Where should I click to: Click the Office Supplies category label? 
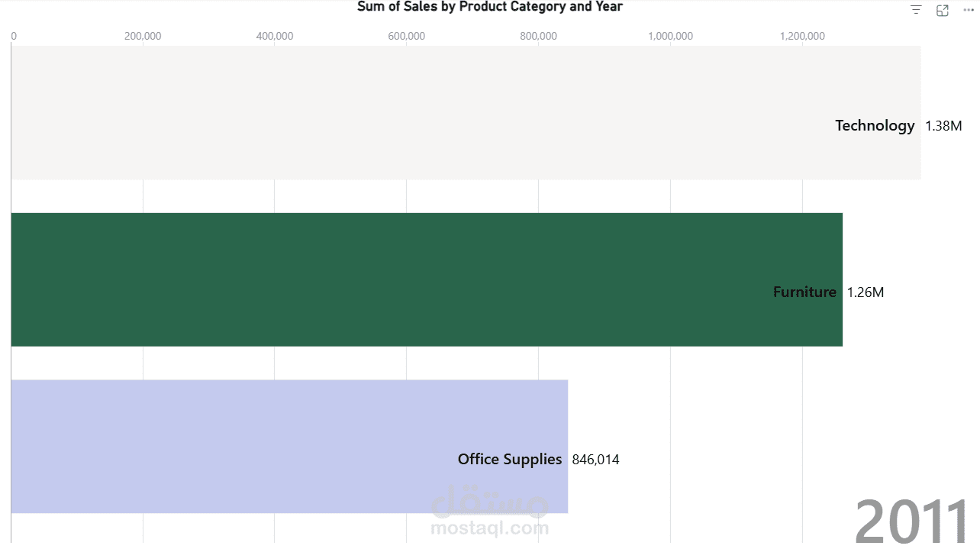pyautogui.click(x=510, y=460)
